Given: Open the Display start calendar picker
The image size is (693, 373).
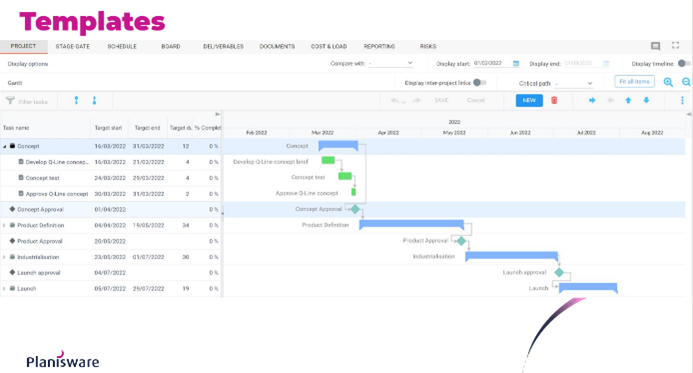Looking at the screenshot, I should point(516,64).
